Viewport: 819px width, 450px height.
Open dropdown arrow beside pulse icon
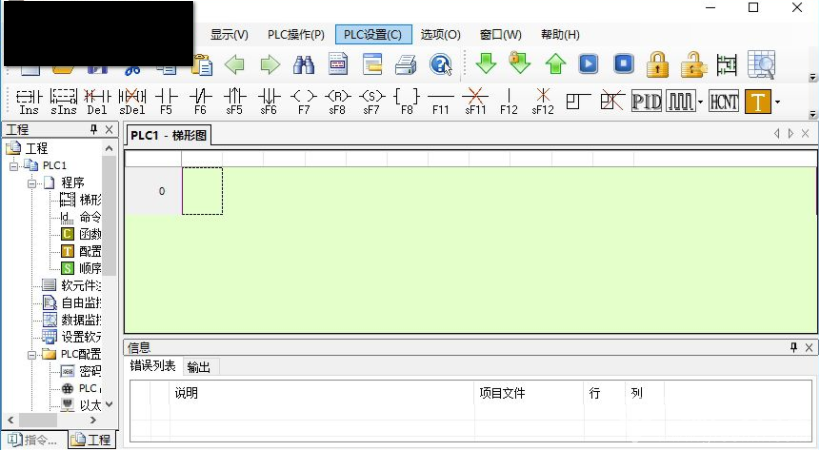point(700,102)
